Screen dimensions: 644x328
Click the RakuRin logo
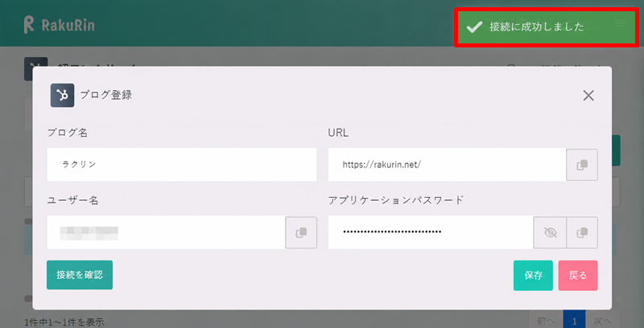coord(59,25)
